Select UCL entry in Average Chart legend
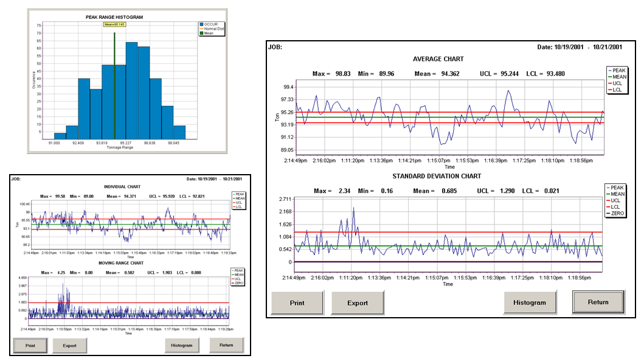The height and width of the screenshot is (364, 644). (615, 83)
